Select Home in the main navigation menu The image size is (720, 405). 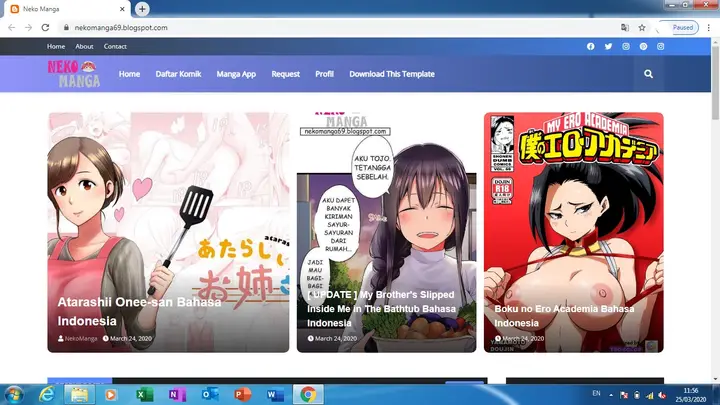tap(129, 74)
